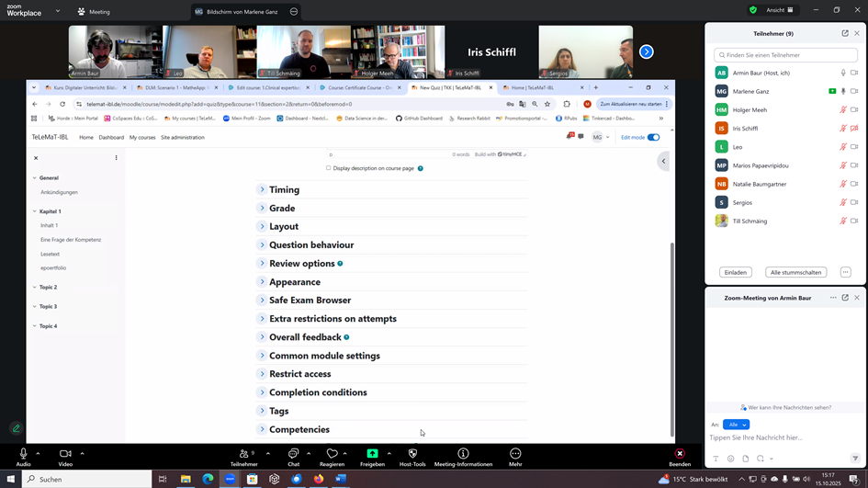Click the Alle stummschalten button
Image resolution: width=868 pixels, height=488 pixels.
point(796,273)
